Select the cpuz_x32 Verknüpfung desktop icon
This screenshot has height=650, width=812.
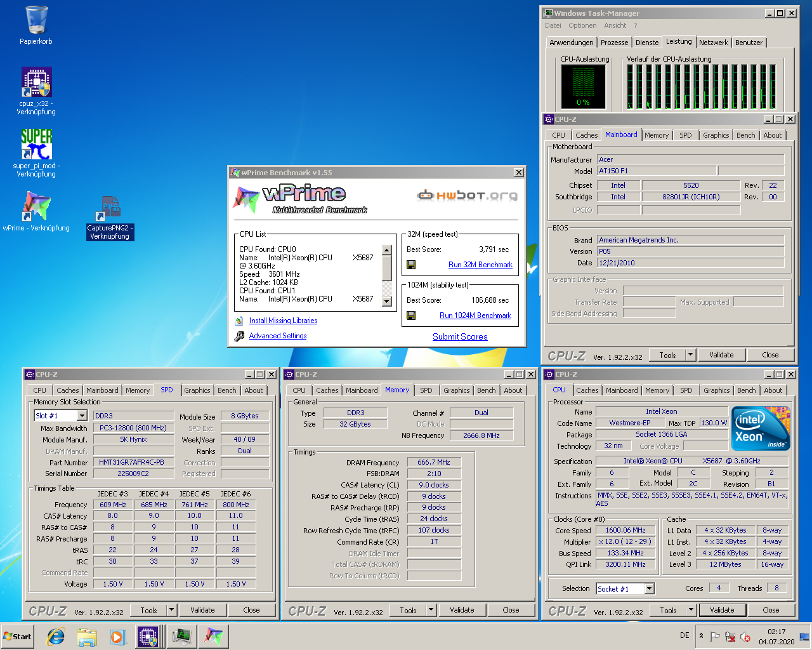(x=36, y=91)
